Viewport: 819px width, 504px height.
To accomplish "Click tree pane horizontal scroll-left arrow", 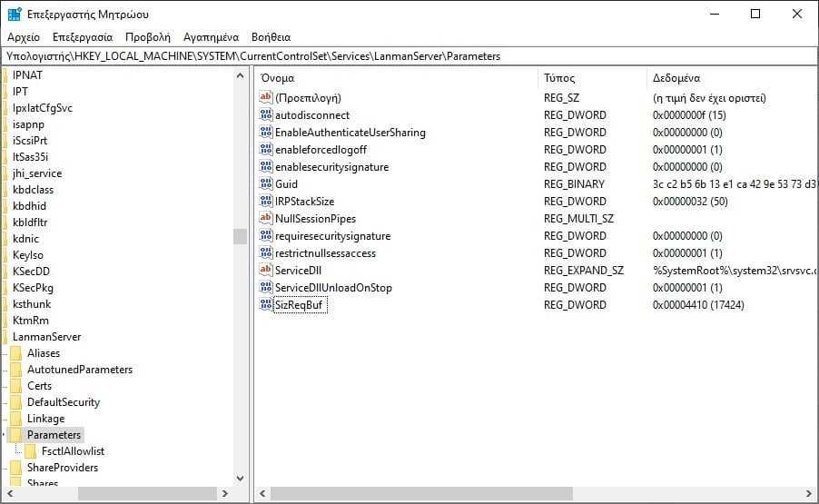I will [10, 493].
